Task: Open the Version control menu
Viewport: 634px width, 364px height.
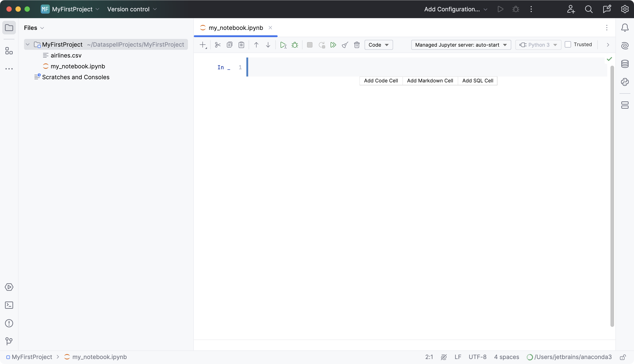Action: 132,9
